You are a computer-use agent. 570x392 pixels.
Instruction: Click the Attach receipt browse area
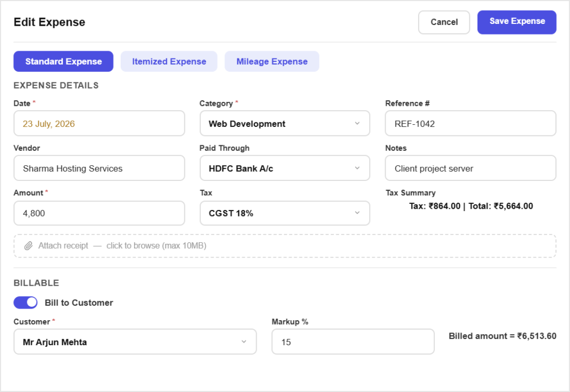coord(284,246)
